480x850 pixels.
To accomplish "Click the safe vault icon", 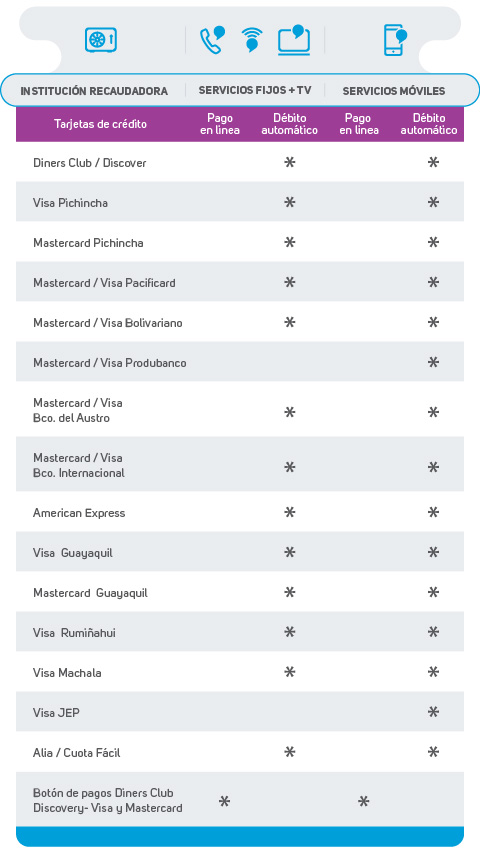I will [x=101, y=40].
